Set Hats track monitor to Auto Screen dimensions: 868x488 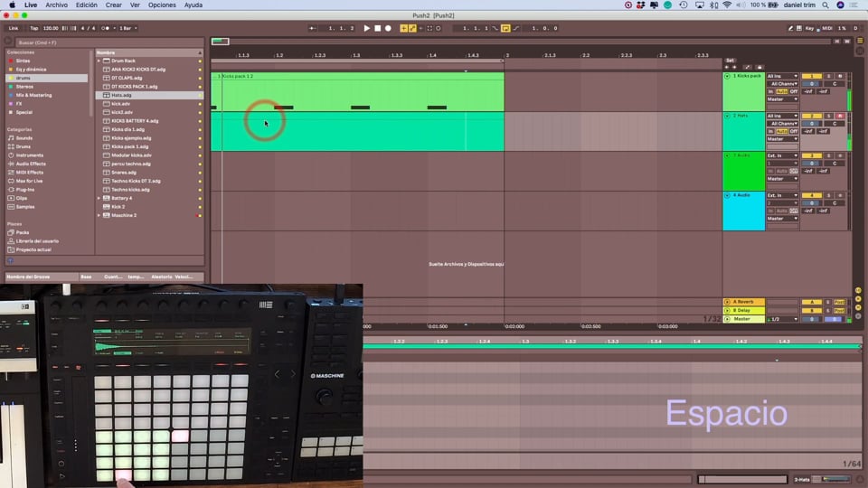tap(781, 132)
